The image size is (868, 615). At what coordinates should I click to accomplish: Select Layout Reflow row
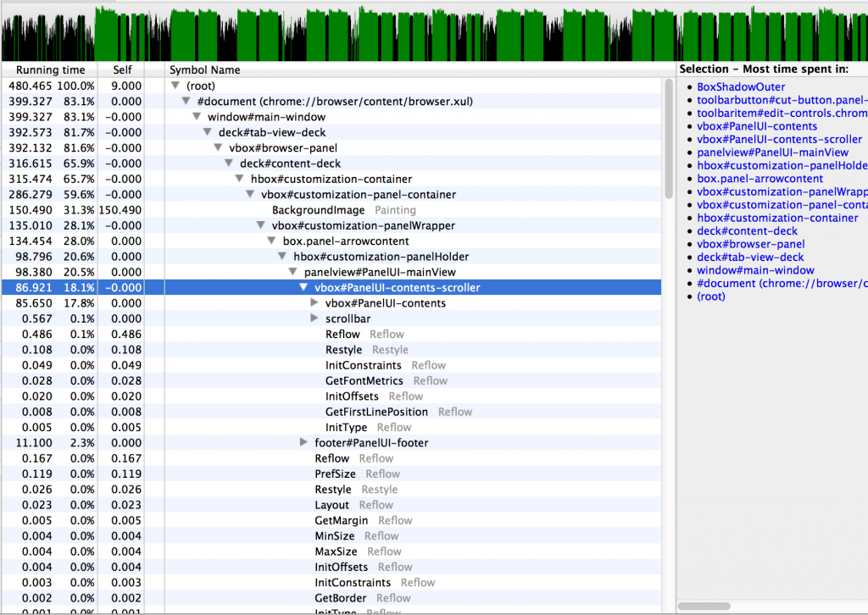tap(331, 504)
